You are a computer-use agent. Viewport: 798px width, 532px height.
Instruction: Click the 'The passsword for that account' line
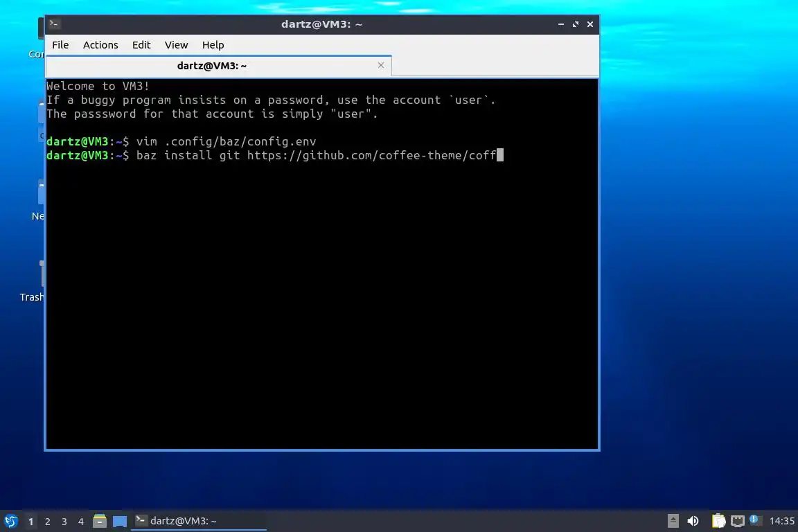coord(212,114)
